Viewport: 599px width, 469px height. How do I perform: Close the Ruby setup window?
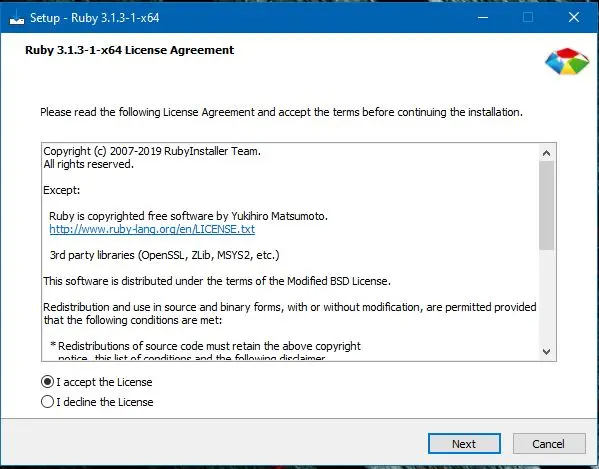pos(574,18)
